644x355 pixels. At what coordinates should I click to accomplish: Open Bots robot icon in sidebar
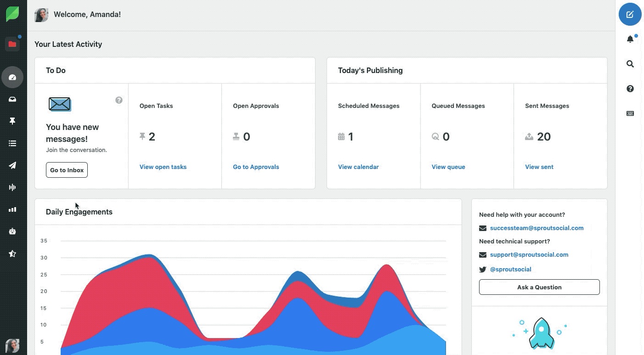pyautogui.click(x=12, y=231)
